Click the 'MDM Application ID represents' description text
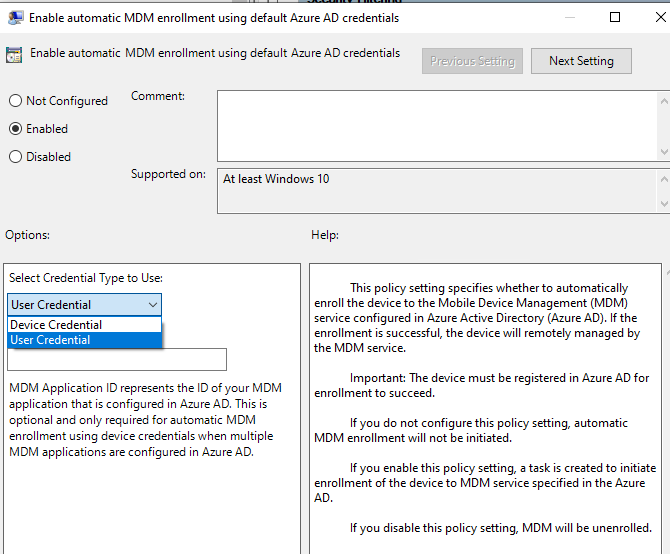Screen dimensions: 670x554 (x=145, y=420)
